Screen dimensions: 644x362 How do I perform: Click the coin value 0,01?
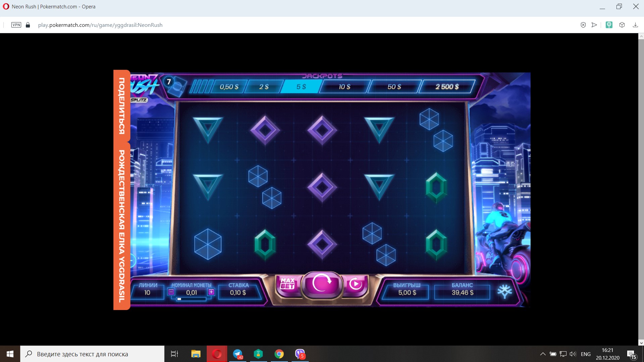coord(192,293)
